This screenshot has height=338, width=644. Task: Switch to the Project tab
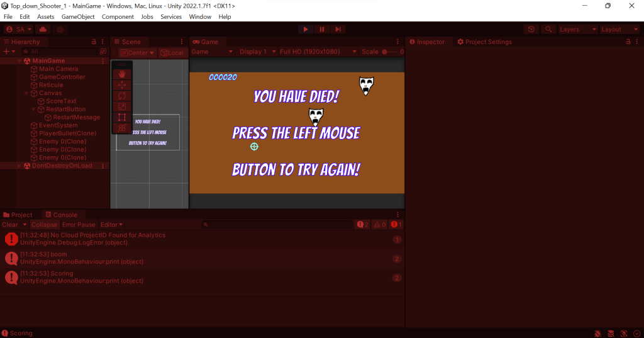click(x=18, y=215)
